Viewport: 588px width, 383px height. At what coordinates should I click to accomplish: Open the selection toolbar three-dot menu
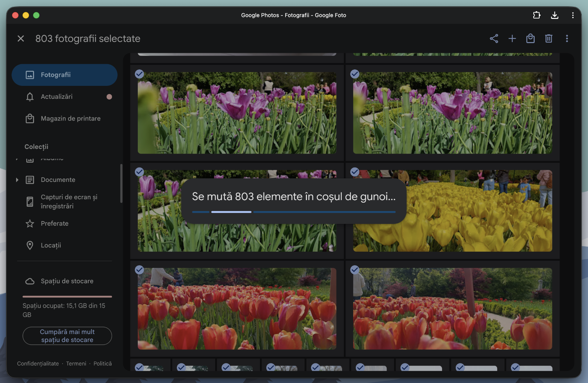tap(567, 39)
